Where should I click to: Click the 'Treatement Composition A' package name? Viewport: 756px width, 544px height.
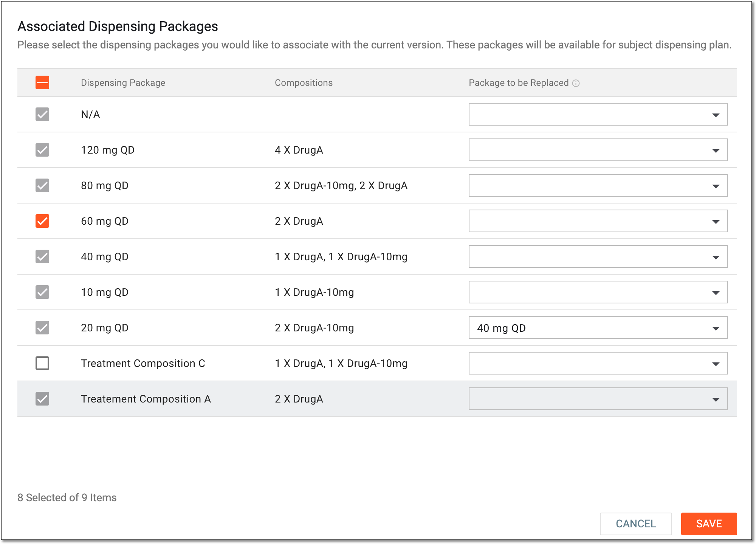point(146,399)
